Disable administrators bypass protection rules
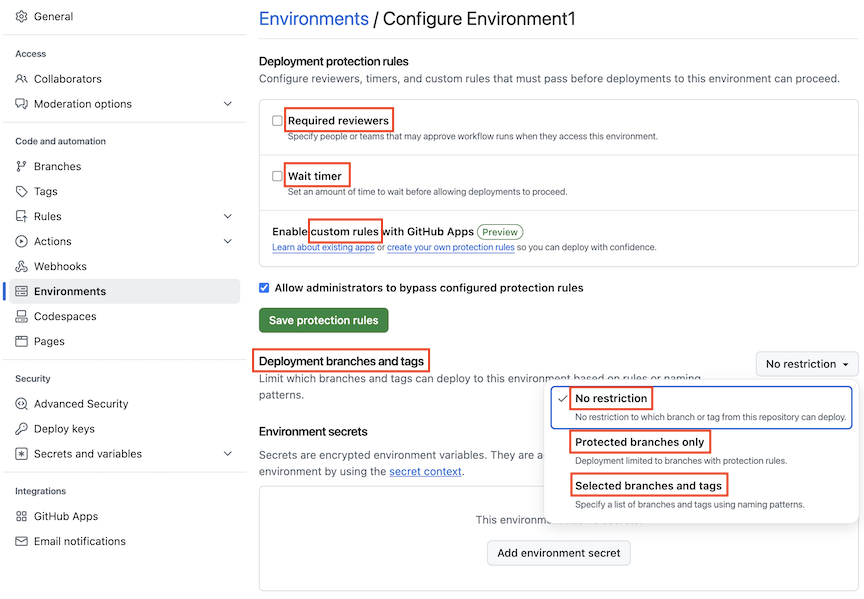This screenshot has width=864, height=599. [x=263, y=287]
